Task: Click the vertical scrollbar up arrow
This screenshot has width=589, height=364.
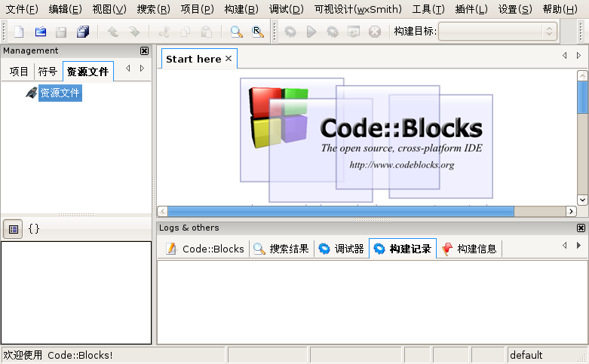Action: (582, 76)
